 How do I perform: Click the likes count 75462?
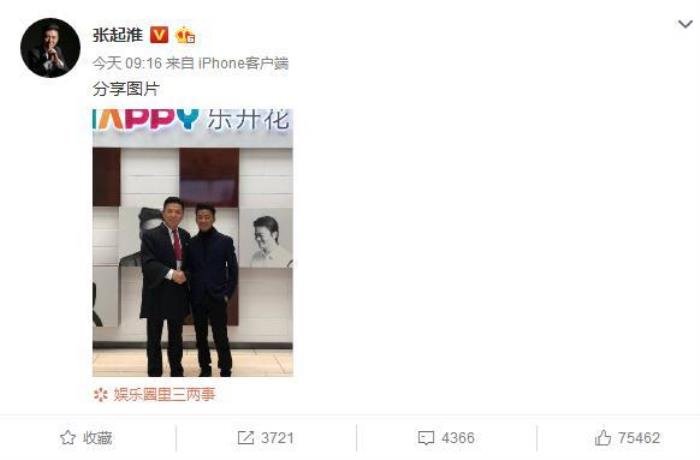tap(639, 438)
